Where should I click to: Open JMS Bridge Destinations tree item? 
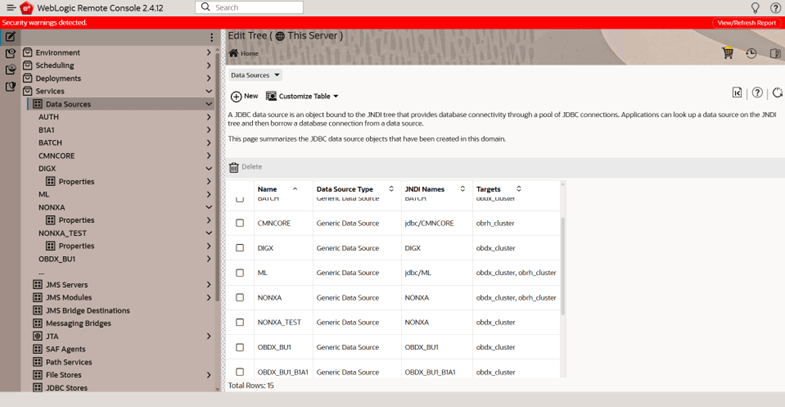point(88,310)
